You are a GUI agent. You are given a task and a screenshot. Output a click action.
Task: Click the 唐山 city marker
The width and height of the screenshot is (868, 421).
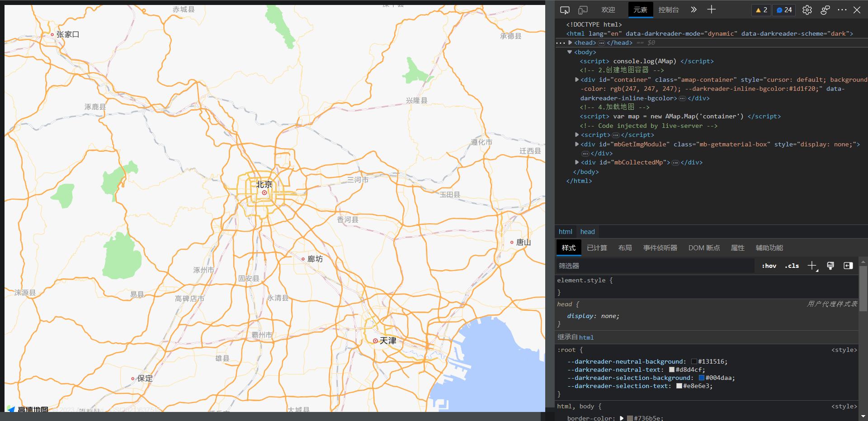coord(512,242)
